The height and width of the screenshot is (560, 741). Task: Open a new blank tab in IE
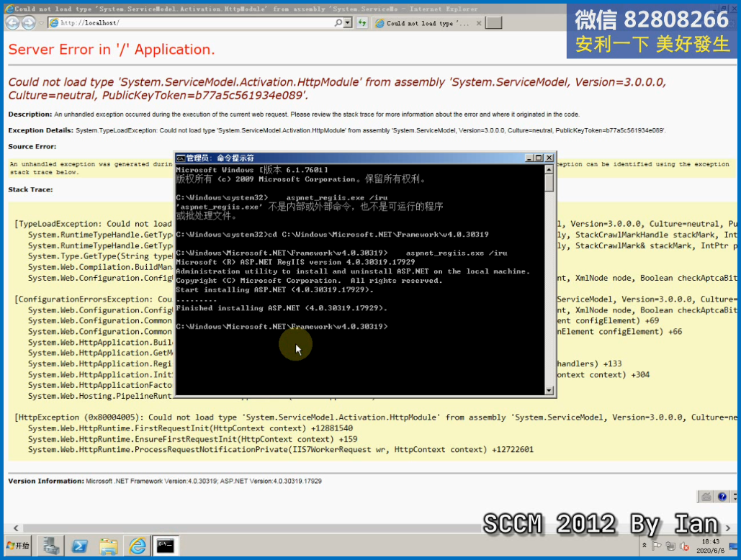click(493, 22)
